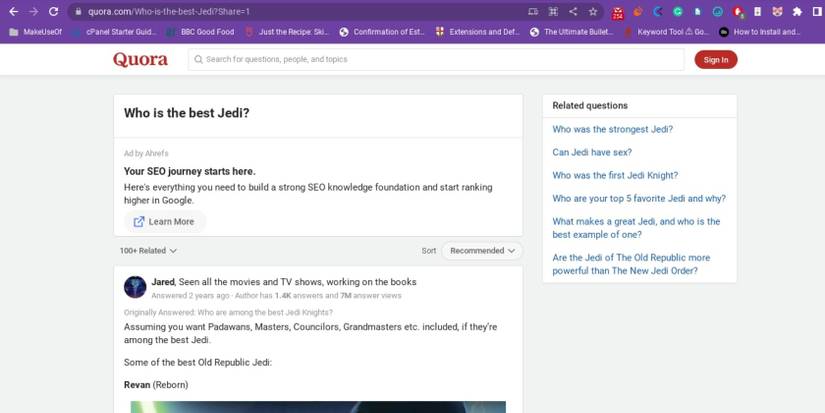
Task: Click the padlock site info icon
Action: [78, 11]
